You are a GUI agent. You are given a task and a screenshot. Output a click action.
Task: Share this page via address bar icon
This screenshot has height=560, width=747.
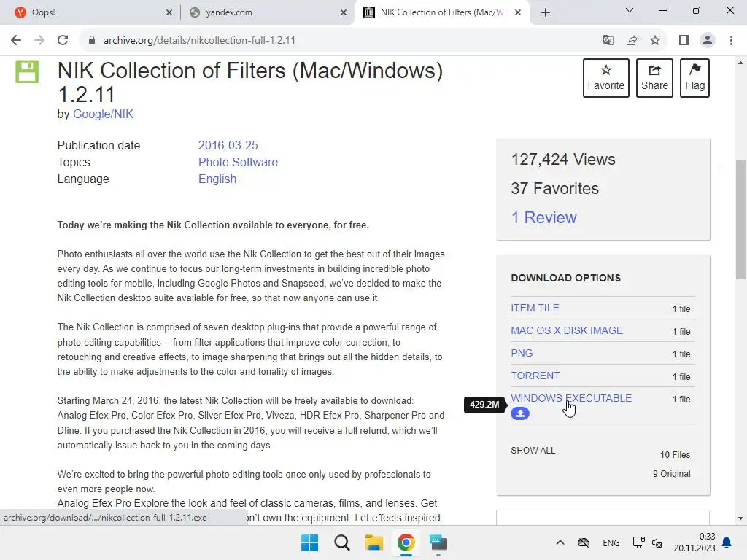[632, 41]
